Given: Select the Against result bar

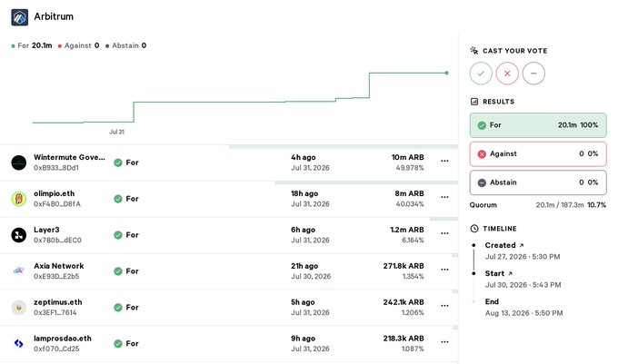Looking at the screenshot, I should 538,154.
